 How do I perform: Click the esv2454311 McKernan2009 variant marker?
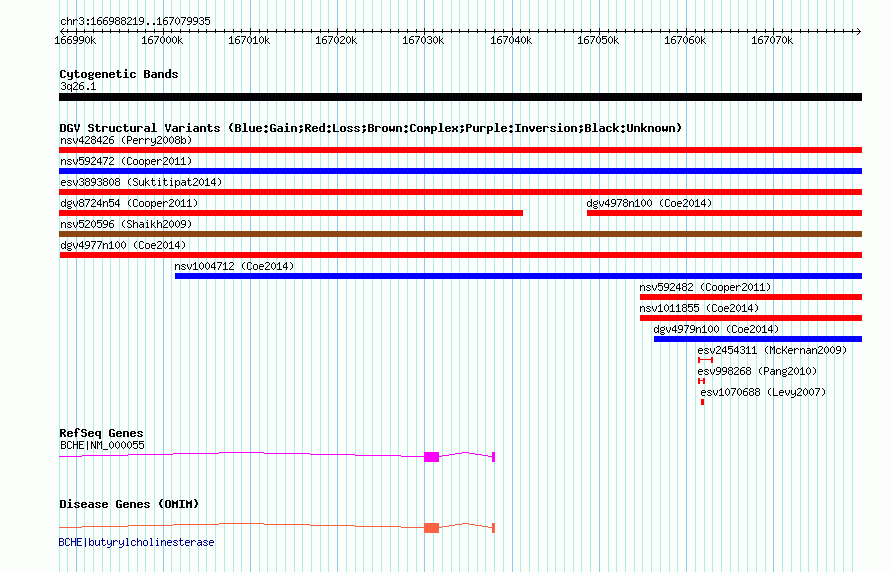pos(705,360)
